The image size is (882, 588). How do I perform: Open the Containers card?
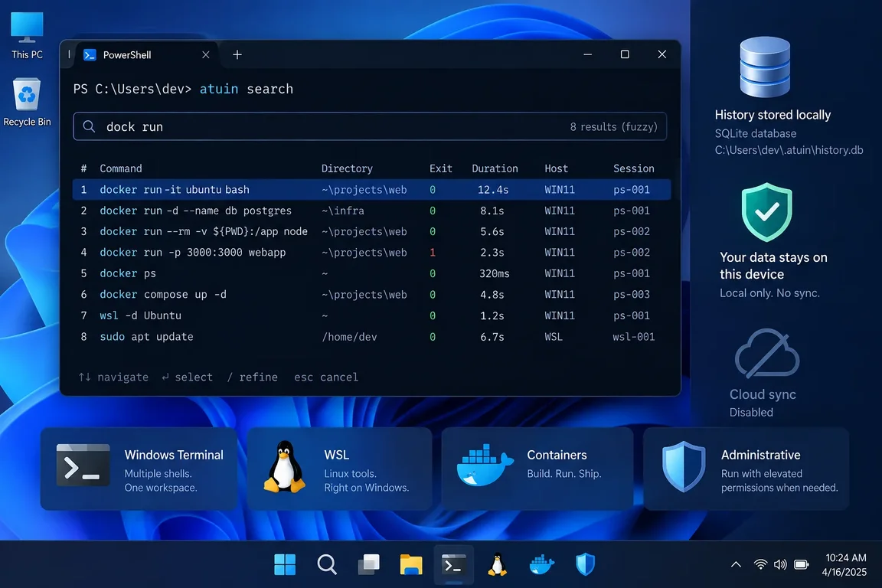pos(537,469)
